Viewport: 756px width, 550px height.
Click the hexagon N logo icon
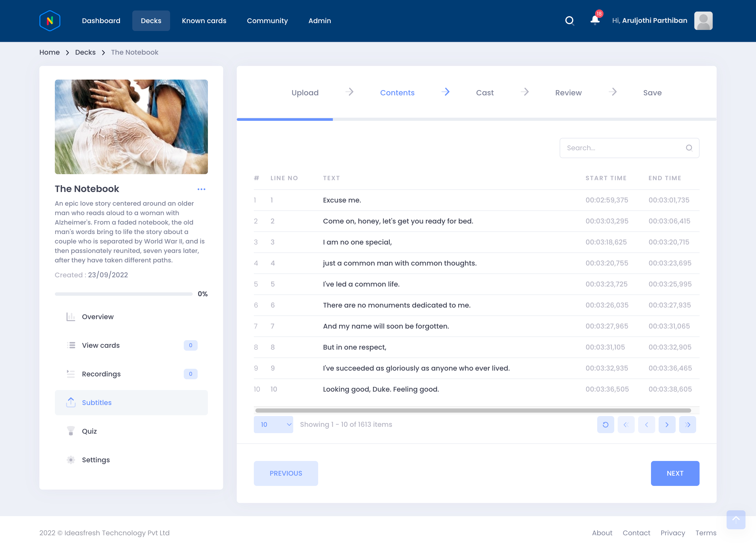(50, 21)
